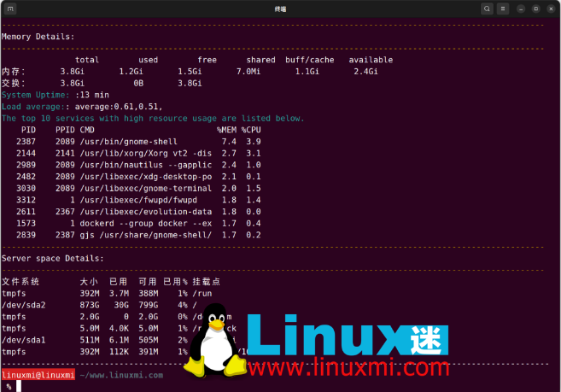Click the 'top 10 services' message line

[x=153, y=118]
